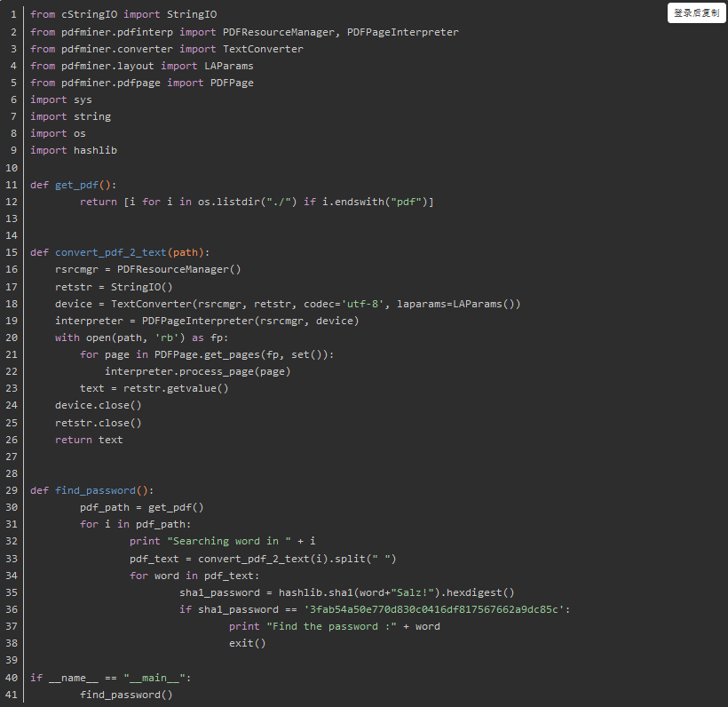Click function name 'convert_pdf_2_text' on line 15
Viewport: 728px width, 707px height.
pyautogui.click(x=110, y=252)
